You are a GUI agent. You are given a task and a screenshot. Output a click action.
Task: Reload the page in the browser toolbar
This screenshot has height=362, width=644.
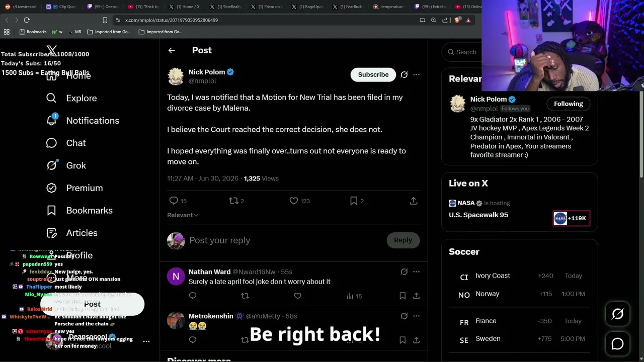[x=27, y=20]
